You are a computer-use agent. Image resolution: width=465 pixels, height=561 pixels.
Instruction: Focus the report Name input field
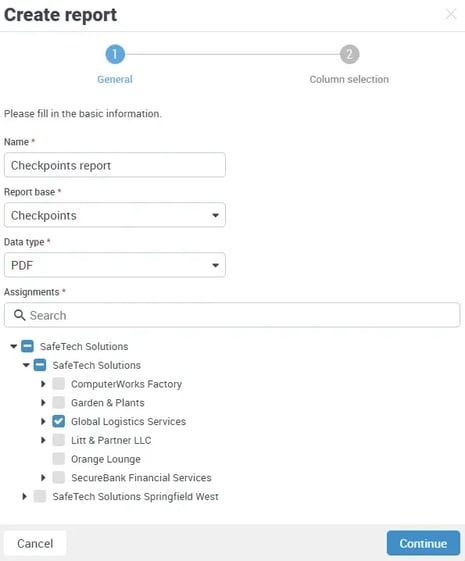[115, 165]
